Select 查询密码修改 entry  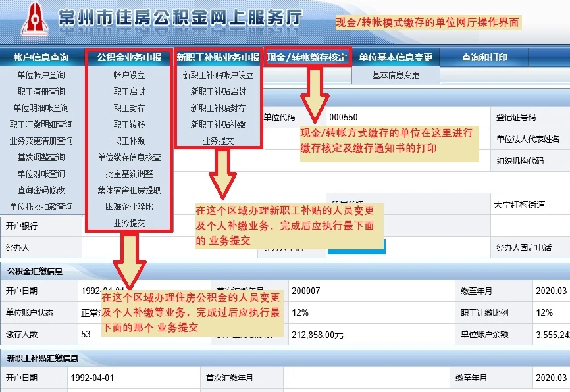tap(41, 190)
